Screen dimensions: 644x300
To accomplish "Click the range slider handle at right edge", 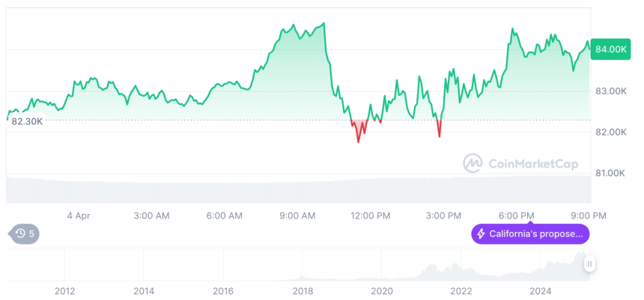I will point(590,264).
